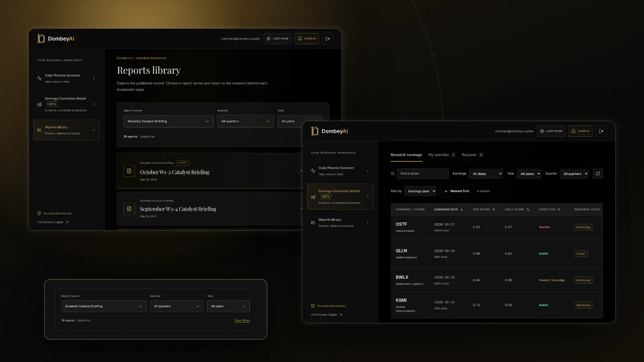Click the Clear filters link
Screen dimensions: 644x362
tap(242, 321)
